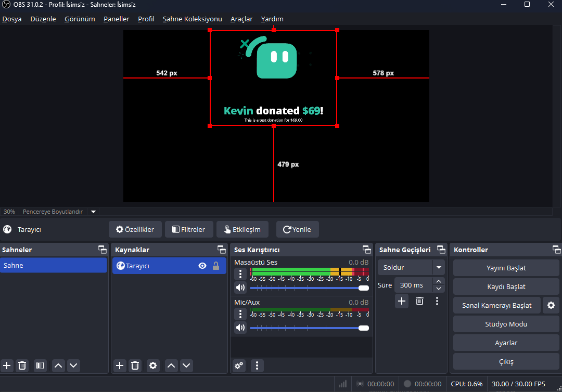
Task: Open scene filters icon in Sahneler panel
Action: pyautogui.click(x=40, y=365)
